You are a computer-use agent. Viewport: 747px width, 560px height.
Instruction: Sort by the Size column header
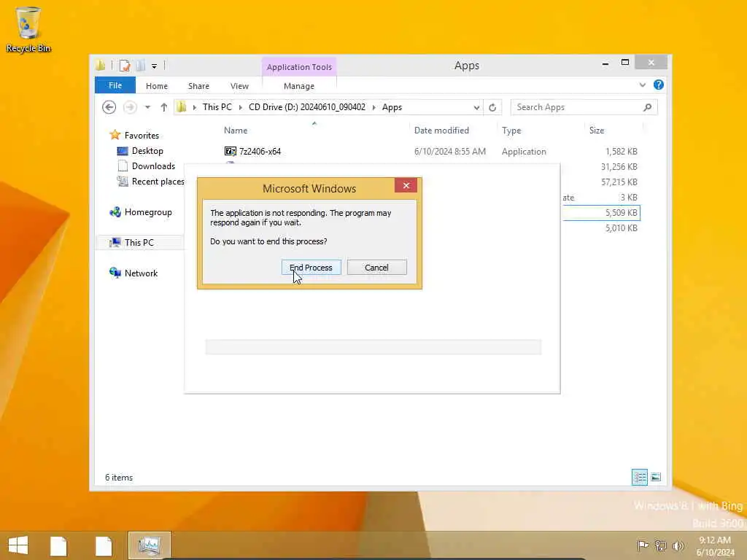tap(597, 130)
